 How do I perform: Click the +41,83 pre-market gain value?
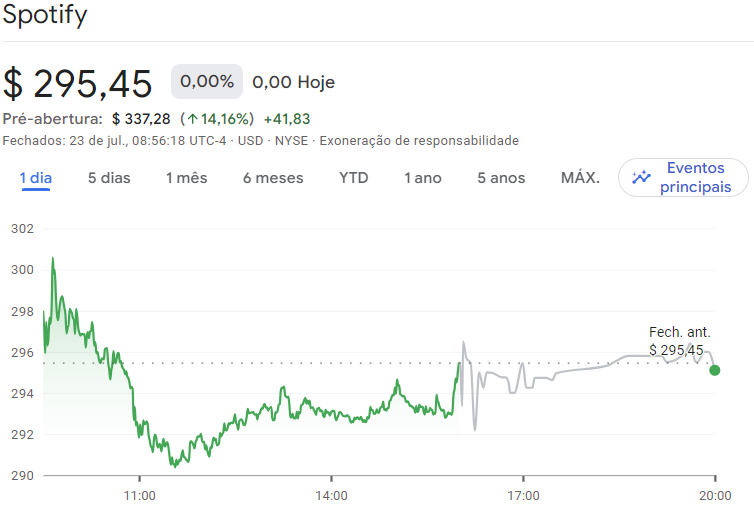[287, 119]
